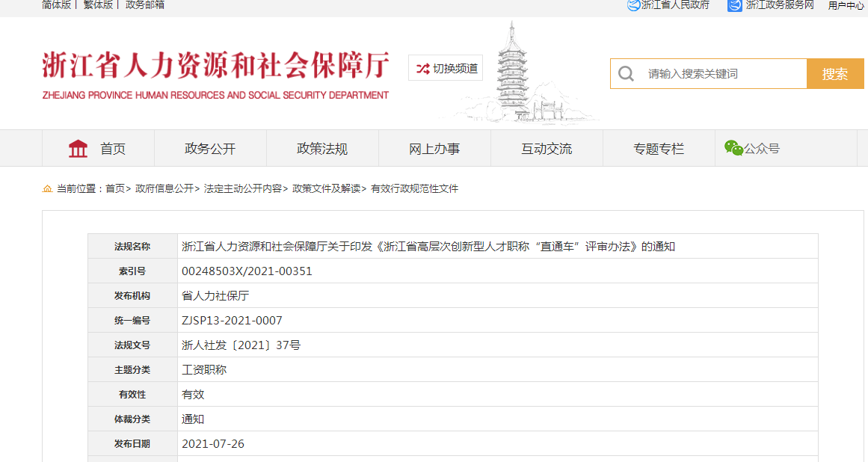Click the 浙江省人民政府 logo icon
Image resolution: width=868 pixels, height=462 pixels.
(x=633, y=5)
